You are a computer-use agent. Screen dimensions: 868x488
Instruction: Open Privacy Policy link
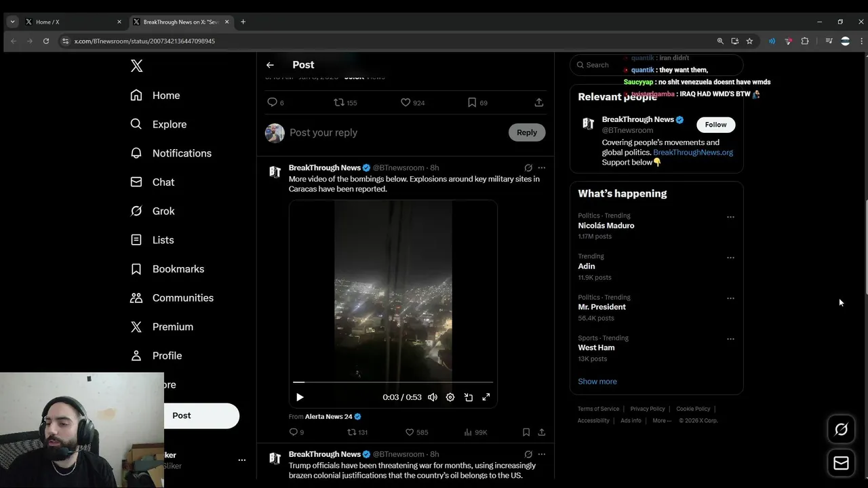coord(648,409)
